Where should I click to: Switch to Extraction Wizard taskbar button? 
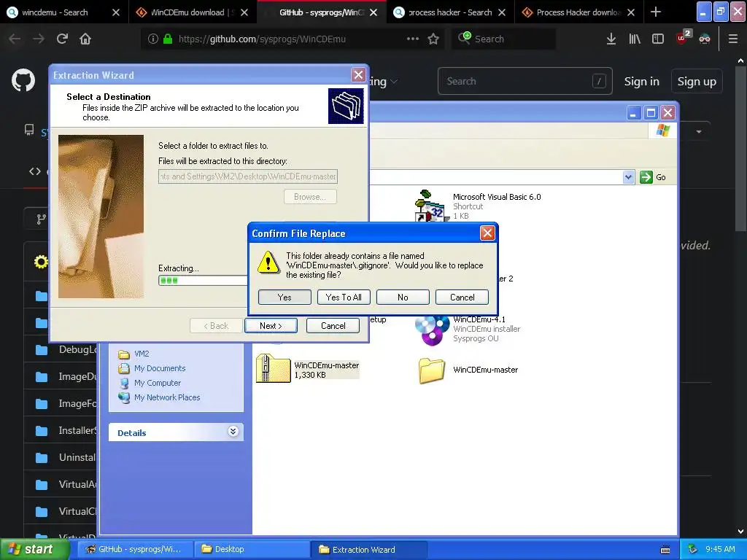point(368,549)
